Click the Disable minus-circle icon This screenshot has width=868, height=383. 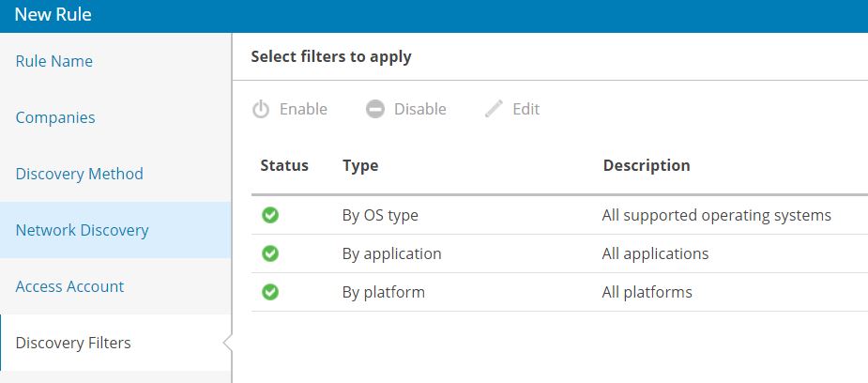(374, 110)
